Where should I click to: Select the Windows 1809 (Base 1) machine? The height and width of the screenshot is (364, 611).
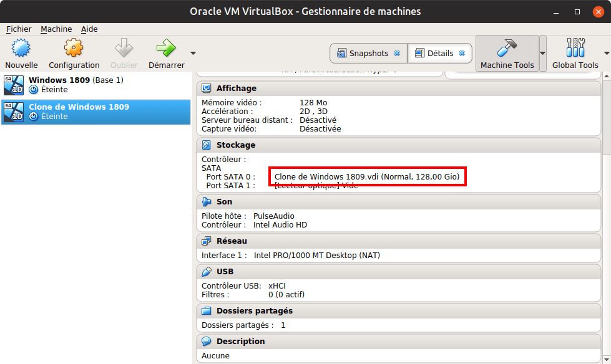pos(96,85)
